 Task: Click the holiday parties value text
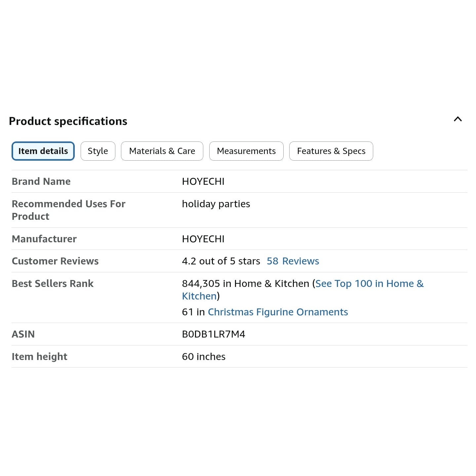pos(216,204)
